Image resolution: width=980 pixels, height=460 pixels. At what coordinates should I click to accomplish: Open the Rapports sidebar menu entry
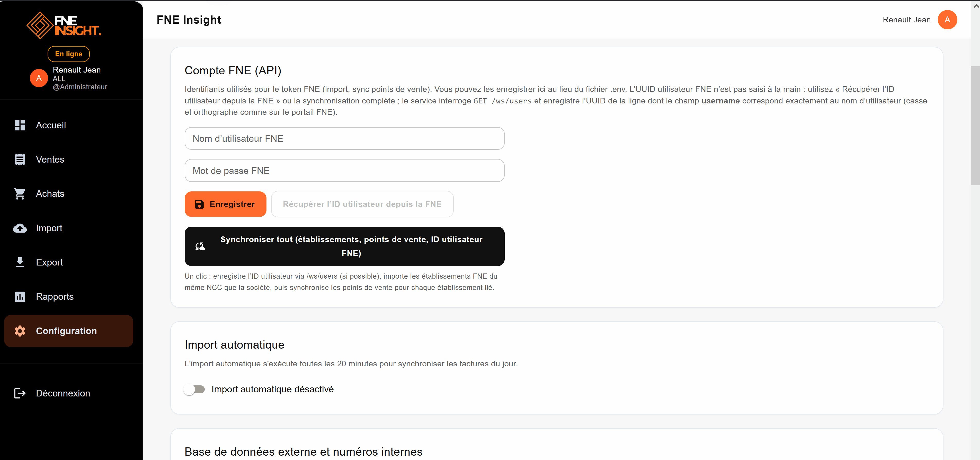55,296
